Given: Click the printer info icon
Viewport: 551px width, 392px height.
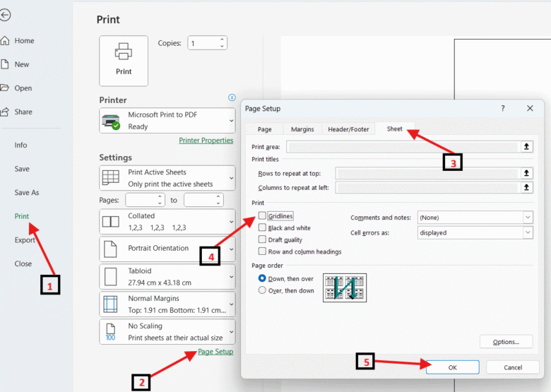Looking at the screenshot, I should click(x=232, y=97).
